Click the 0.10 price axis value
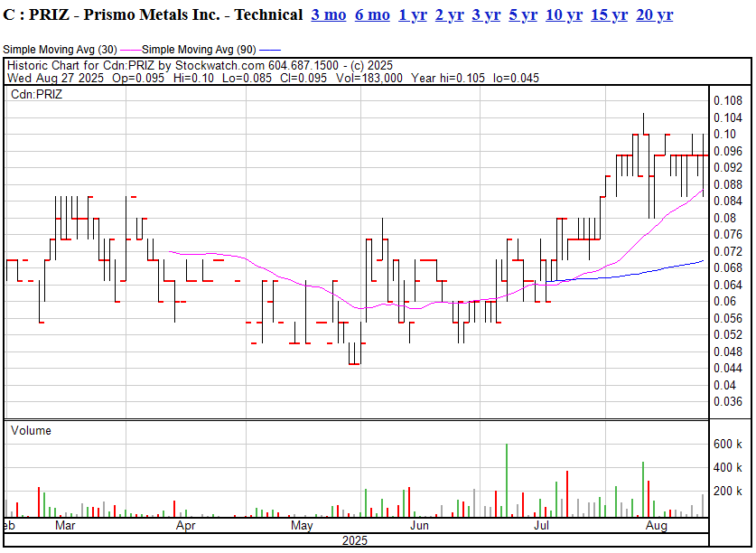756x553 pixels. 724,134
